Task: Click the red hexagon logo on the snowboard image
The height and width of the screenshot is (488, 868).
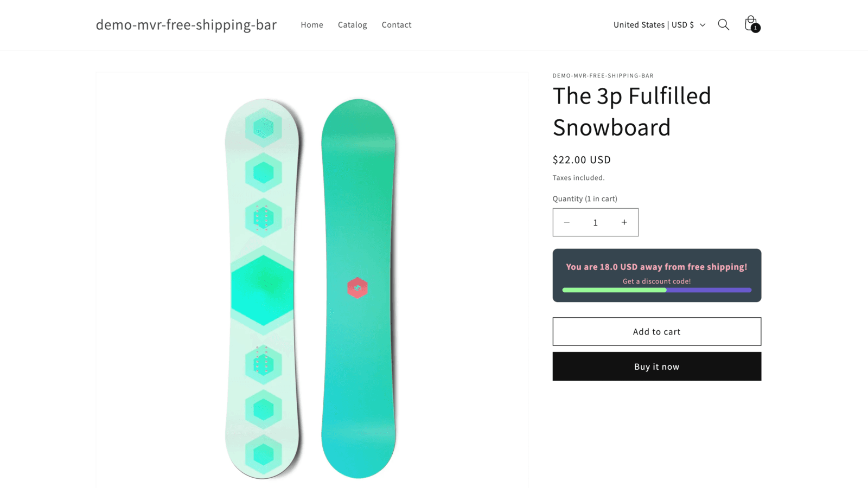Action: point(358,288)
